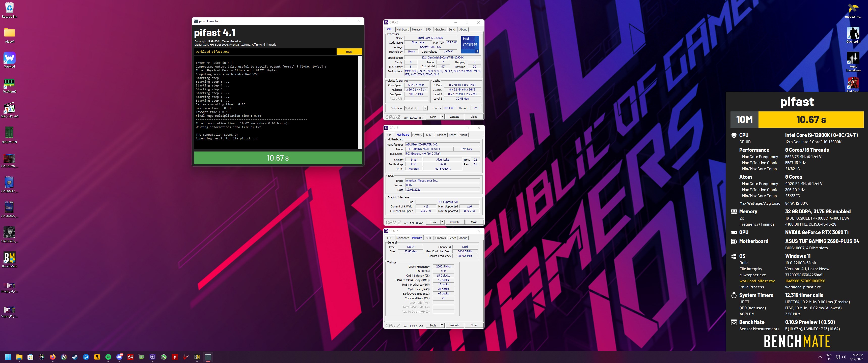Launch WeMod from the desktop
Image resolution: width=868 pixels, height=363 pixels.
pos(9,60)
